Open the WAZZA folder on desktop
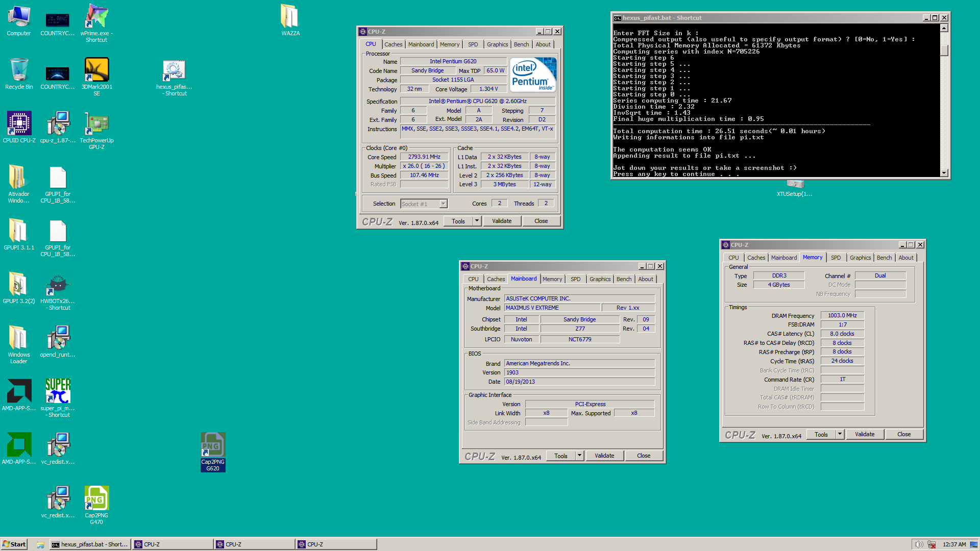980x551 pixels. (290, 20)
